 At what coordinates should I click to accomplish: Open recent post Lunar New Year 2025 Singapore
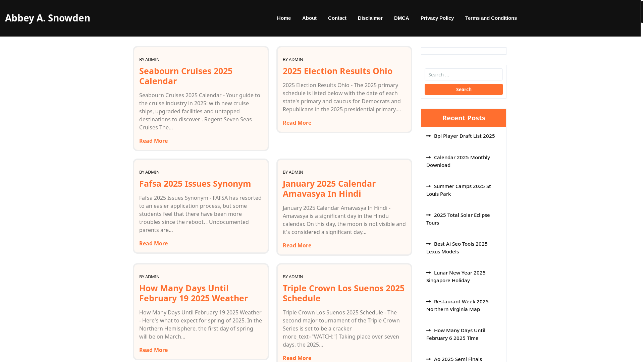(456, 277)
